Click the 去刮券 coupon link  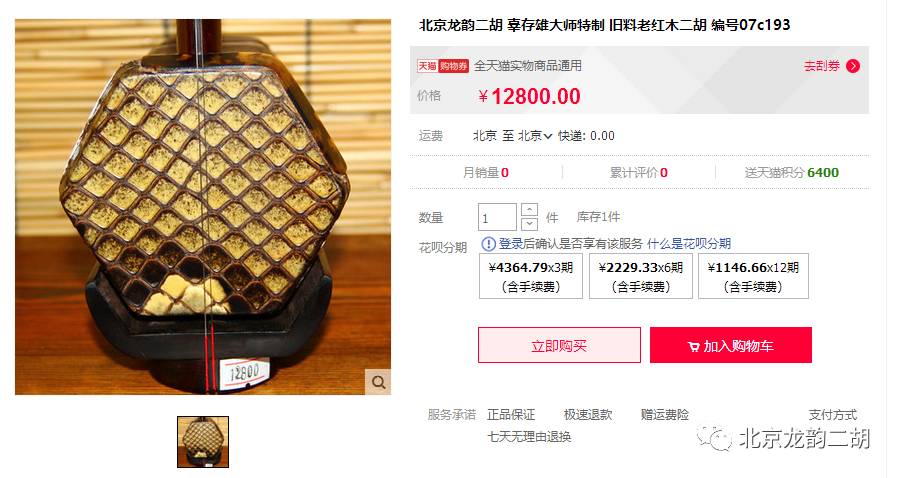coord(821,66)
